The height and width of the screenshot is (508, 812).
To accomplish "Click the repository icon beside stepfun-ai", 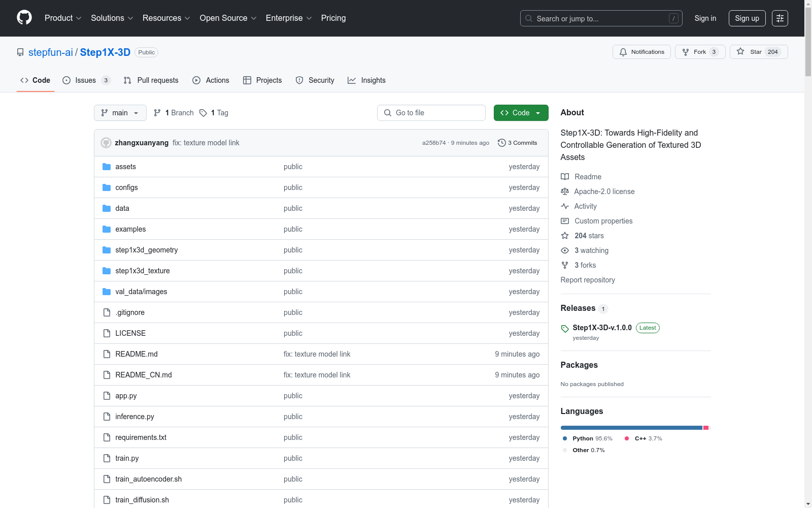I will [20, 52].
